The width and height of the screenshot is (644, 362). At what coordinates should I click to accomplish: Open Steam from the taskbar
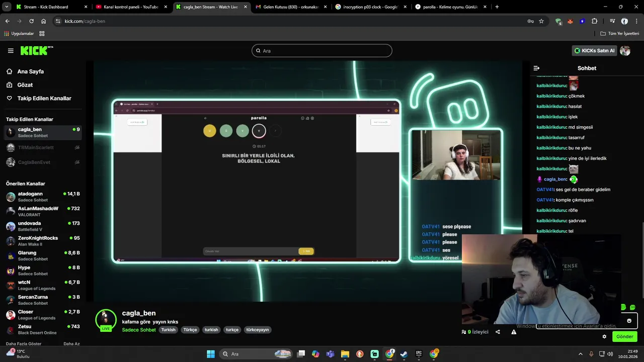404,354
